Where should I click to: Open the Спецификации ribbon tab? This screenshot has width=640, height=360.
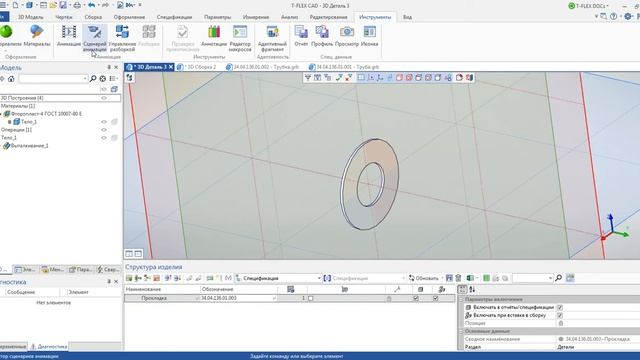[174, 17]
